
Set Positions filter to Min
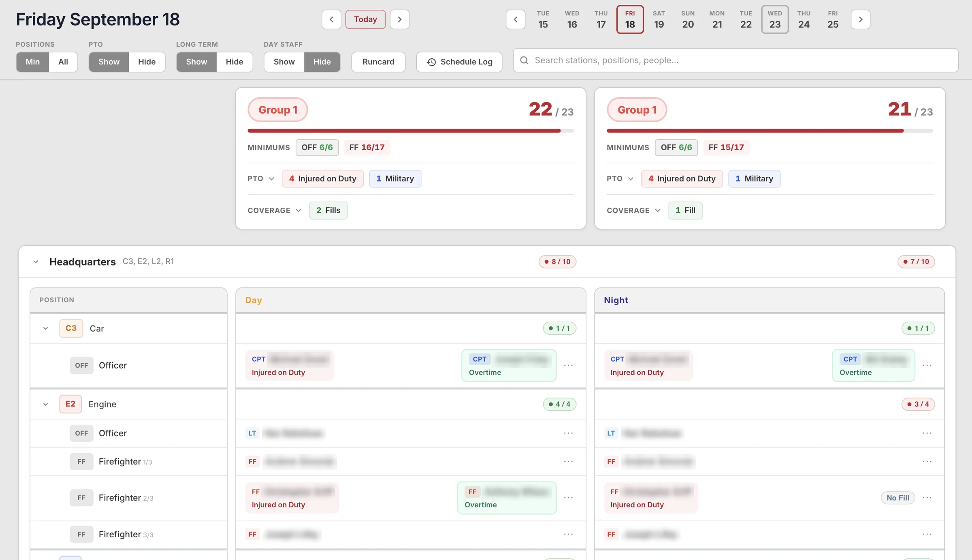point(32,62)
